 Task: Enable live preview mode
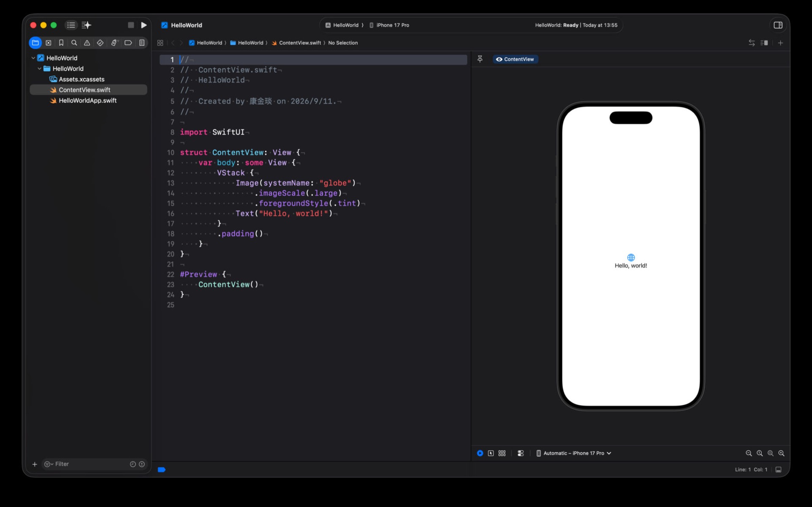coord(480,453)
